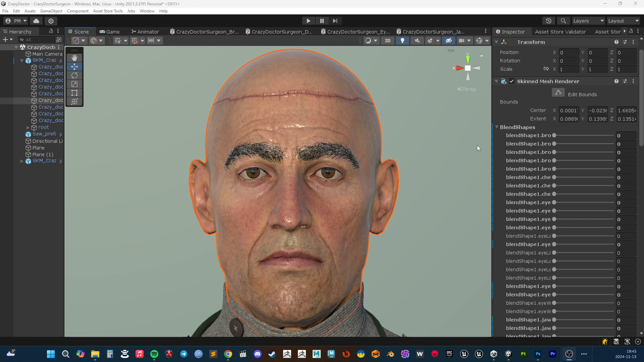Open Photoshop from the taskbar
This screenshot has width=644, height=362.
point(538,354)
